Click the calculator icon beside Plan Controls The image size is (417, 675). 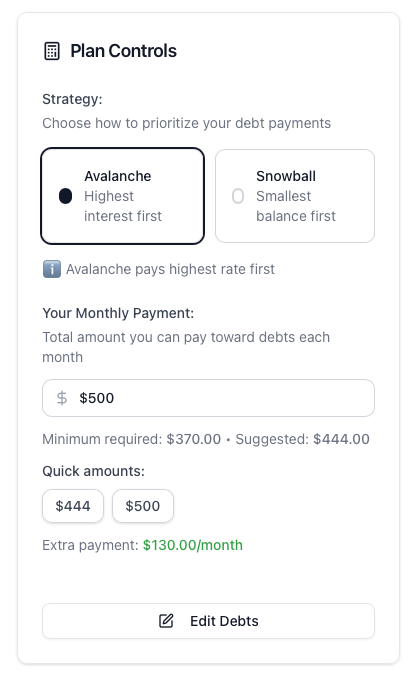coord(52,51)
